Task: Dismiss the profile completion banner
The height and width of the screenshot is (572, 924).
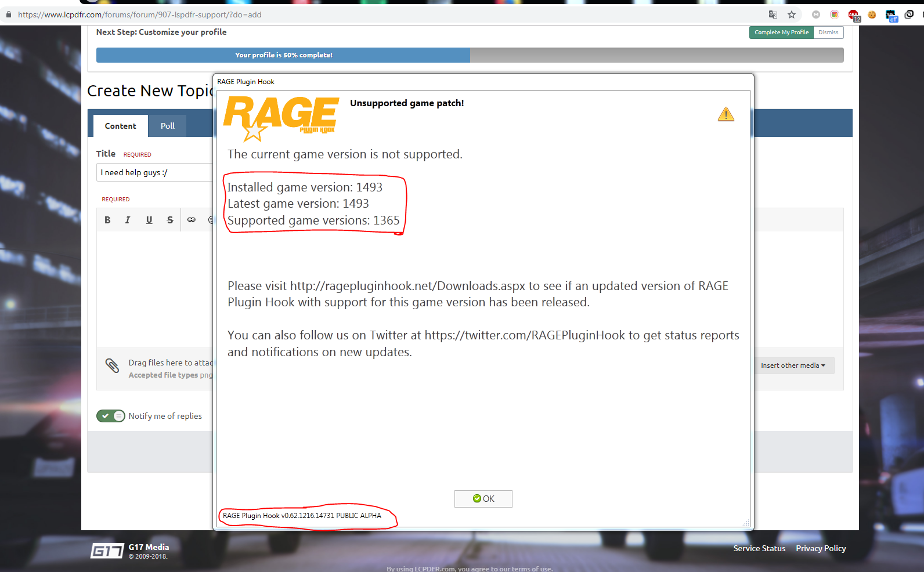Action: 828,32
